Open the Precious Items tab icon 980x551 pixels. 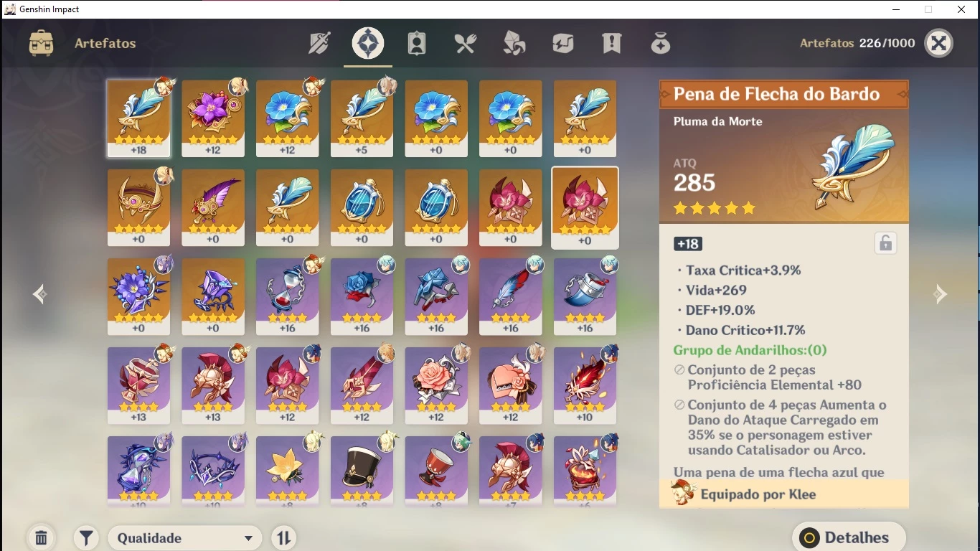tap(661, 43)
